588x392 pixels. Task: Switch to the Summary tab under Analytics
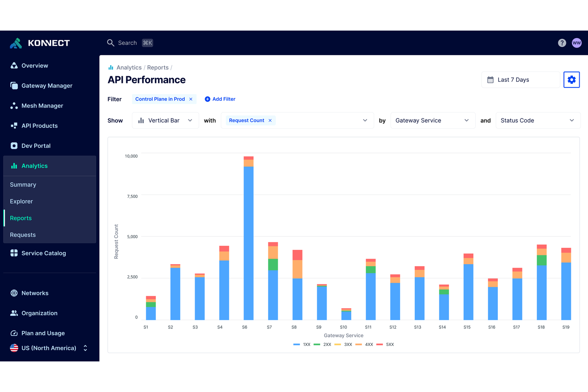pyautogui.click(x=23, y=185)
